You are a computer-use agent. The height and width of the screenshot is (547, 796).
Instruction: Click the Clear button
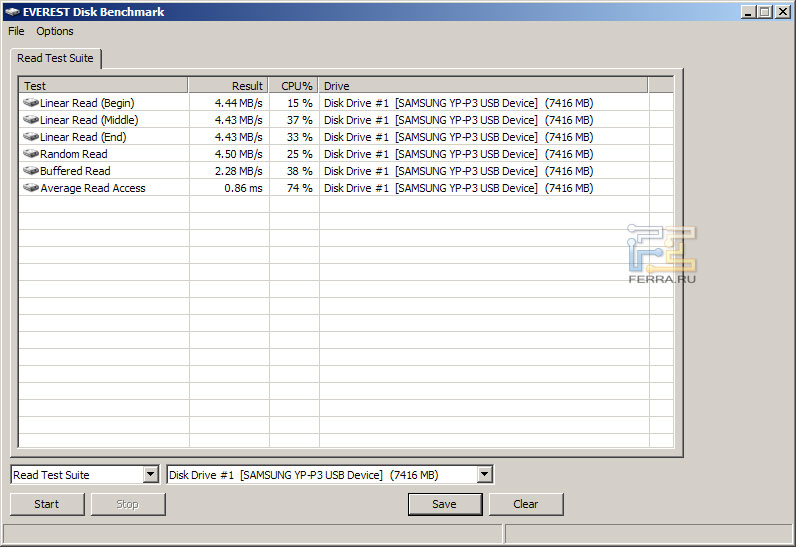coord(526,504)
